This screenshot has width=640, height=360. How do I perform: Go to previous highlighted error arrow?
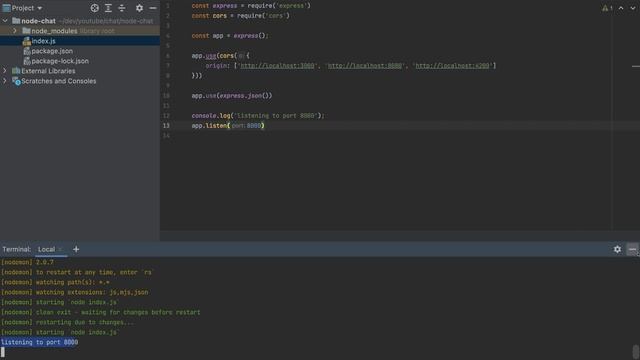621,8
